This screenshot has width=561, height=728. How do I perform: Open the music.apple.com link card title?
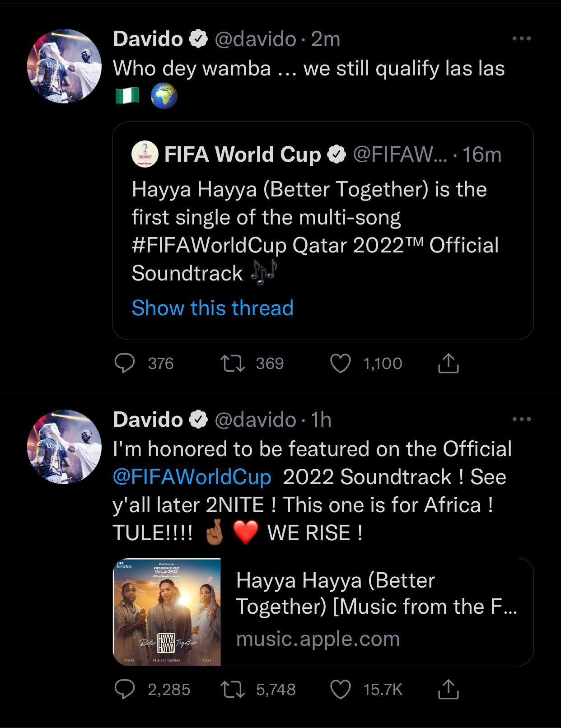click(376, 593)
